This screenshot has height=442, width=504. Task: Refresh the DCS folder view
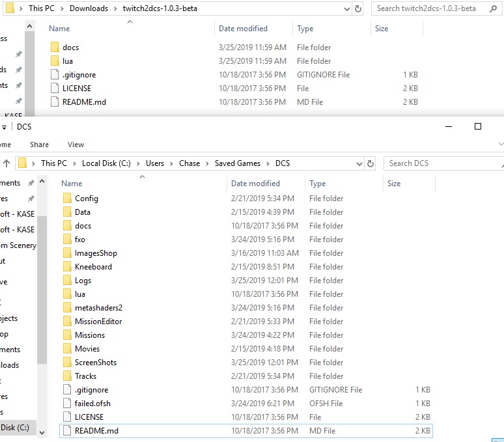(371, 163)
